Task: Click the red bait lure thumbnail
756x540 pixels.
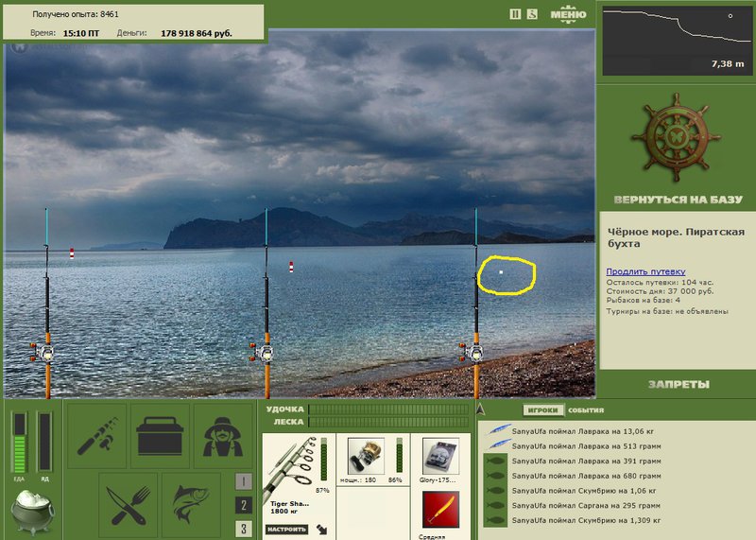Action: (440, 510)
